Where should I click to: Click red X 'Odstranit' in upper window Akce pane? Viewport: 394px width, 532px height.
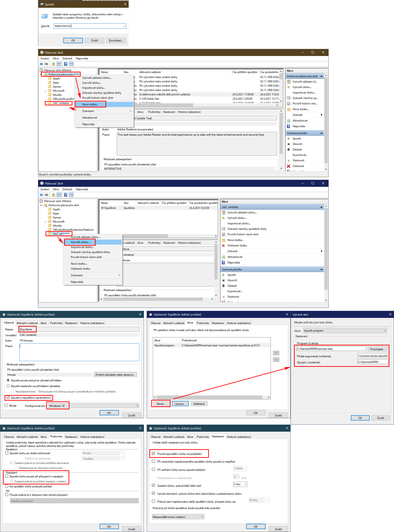coord(298,166)
